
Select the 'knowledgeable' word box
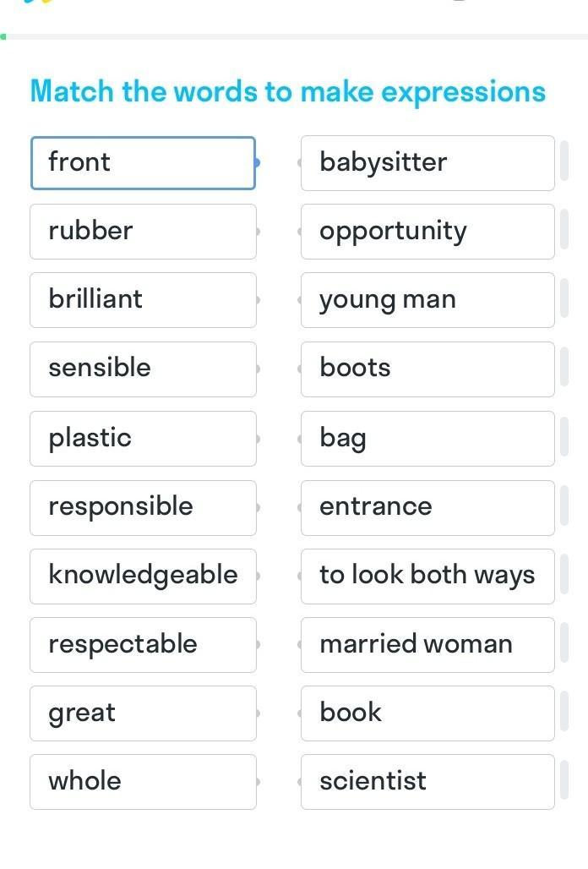[143, 577]
